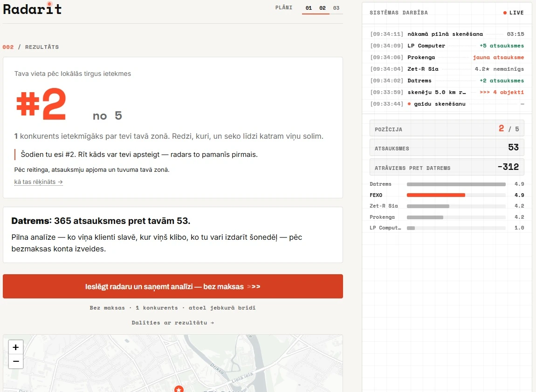This screenshot has height=392, width=536.
Task: Select 'Bez maksas · 1 konkurents' note
Action: 172,308
